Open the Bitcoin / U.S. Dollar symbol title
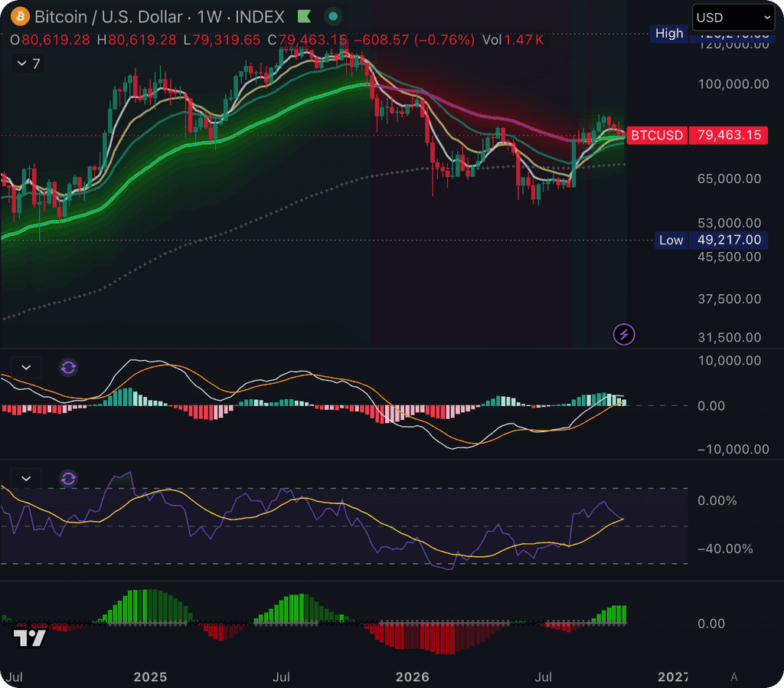The image size is (784, 688). [159, 17]
